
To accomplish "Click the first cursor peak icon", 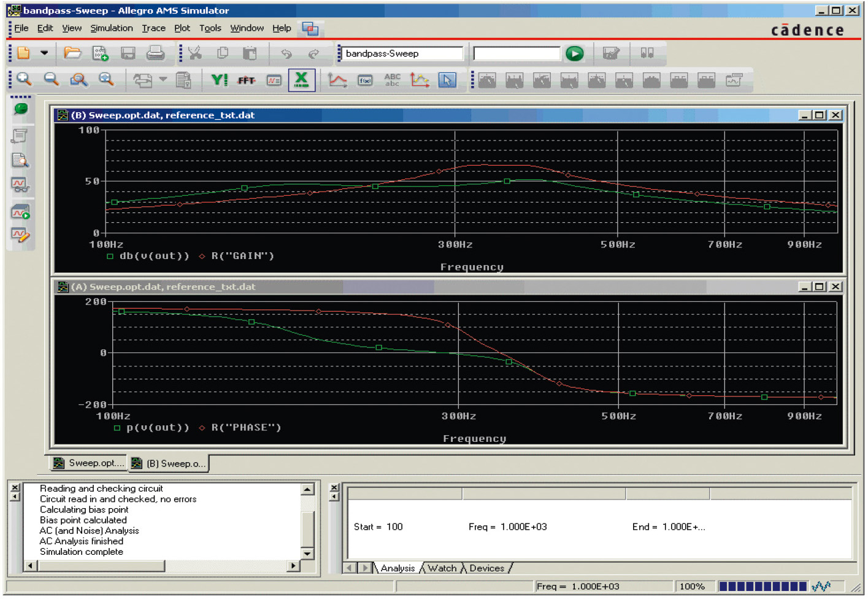I will tap(487, 80).
